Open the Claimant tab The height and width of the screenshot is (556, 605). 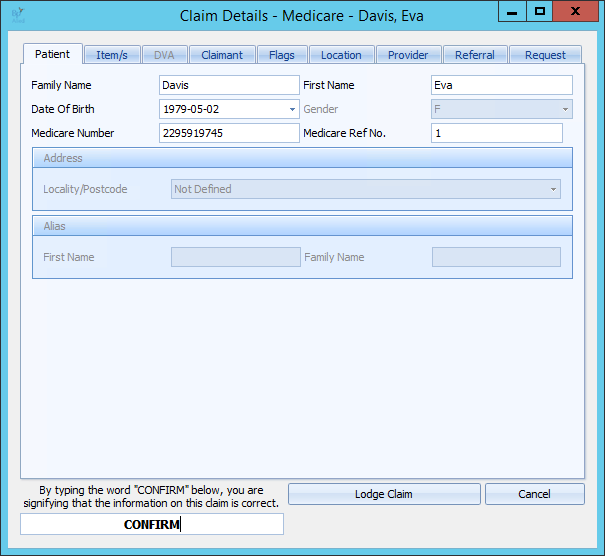pos(222,55)
